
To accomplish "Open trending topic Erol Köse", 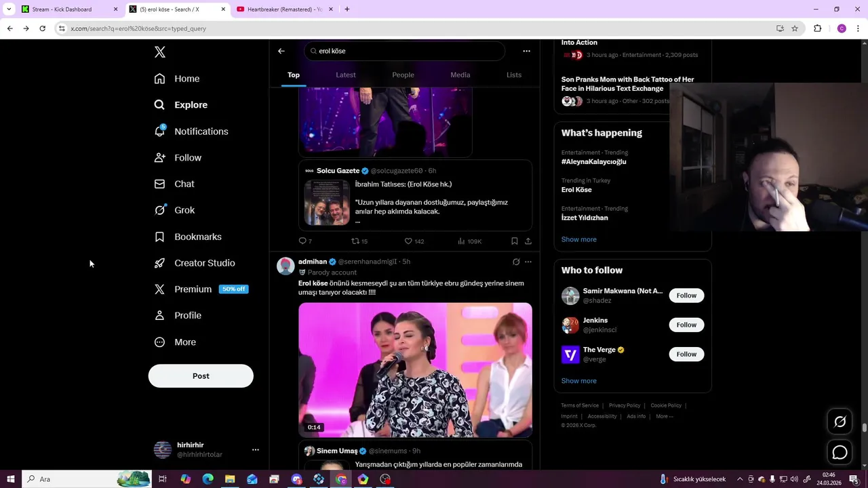I will [576, 190].
